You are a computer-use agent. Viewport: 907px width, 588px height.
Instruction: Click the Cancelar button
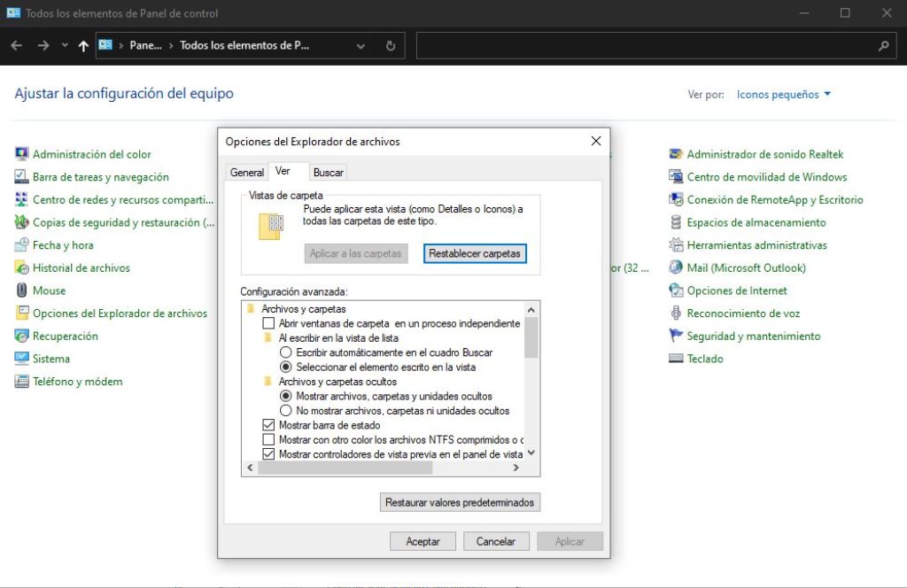496,541
